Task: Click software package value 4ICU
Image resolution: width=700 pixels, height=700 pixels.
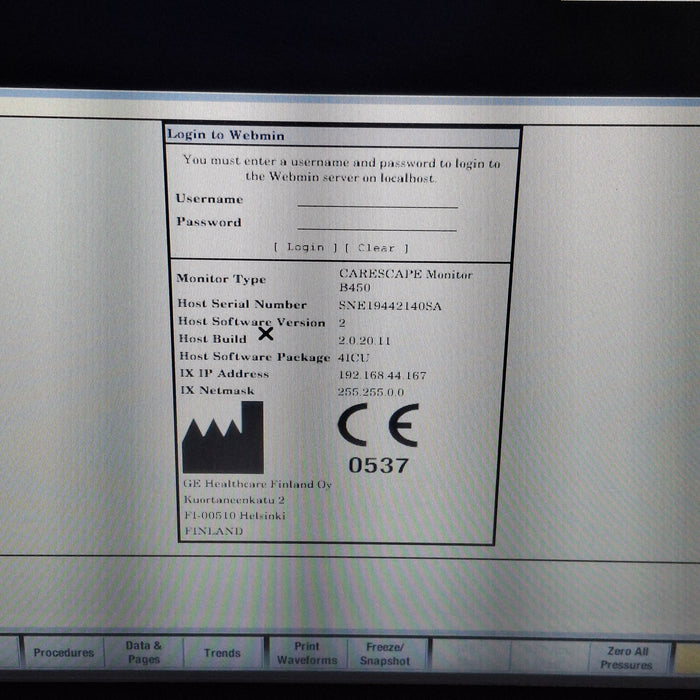Action: pyautogui.click(x=354, y=358)
